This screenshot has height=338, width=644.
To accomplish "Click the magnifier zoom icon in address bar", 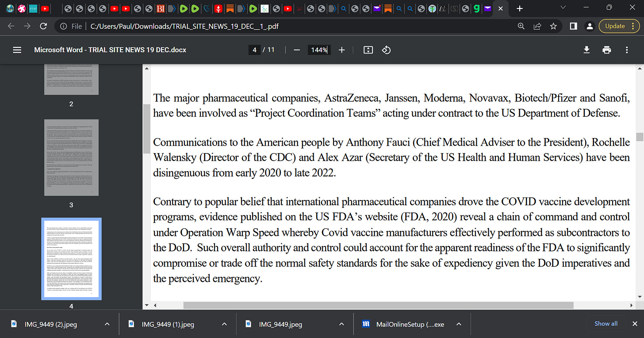I will coord(521,26).
